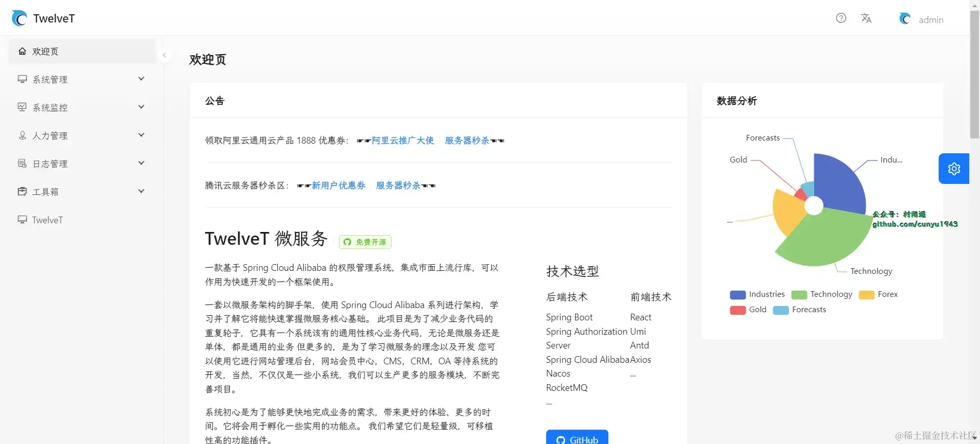This screenshot has height=444, width=980.
Task: Click the Gold pie chart label
Action: click(738, 160)
